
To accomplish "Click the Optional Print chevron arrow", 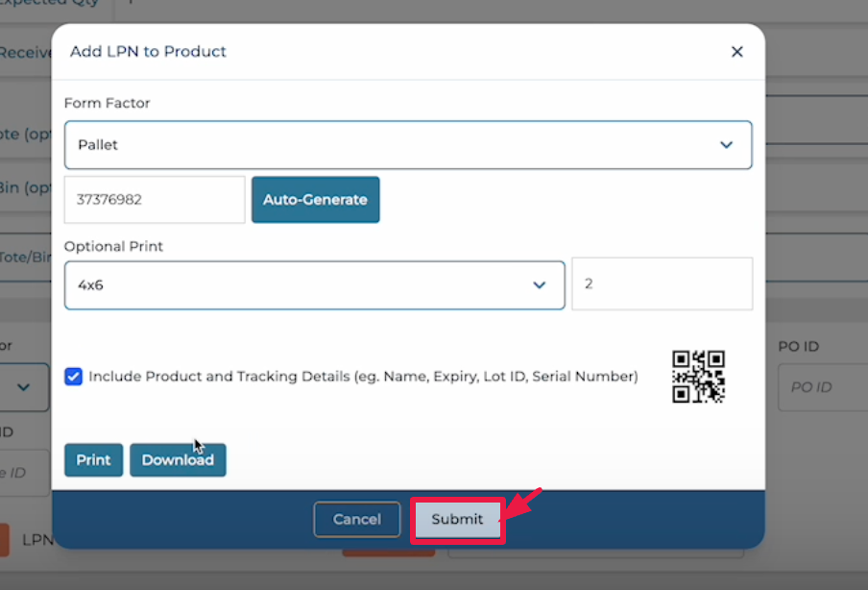I will (x=540, y=285).
